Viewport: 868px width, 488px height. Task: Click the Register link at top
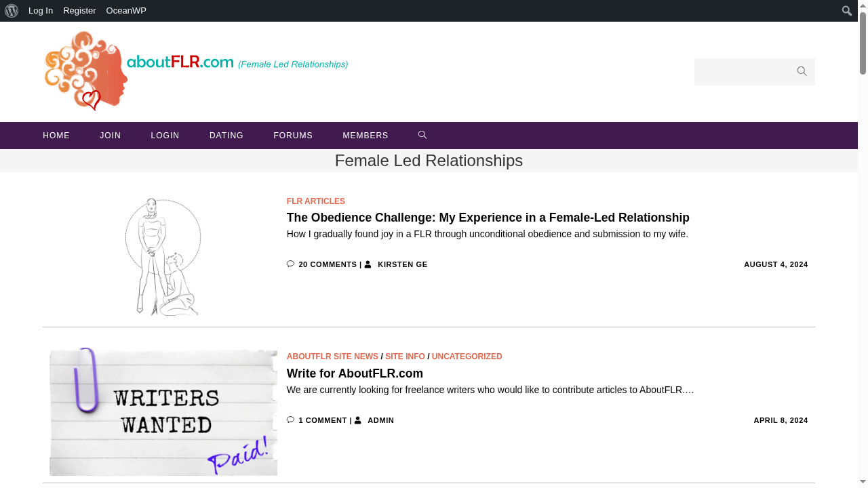[79, 10]
